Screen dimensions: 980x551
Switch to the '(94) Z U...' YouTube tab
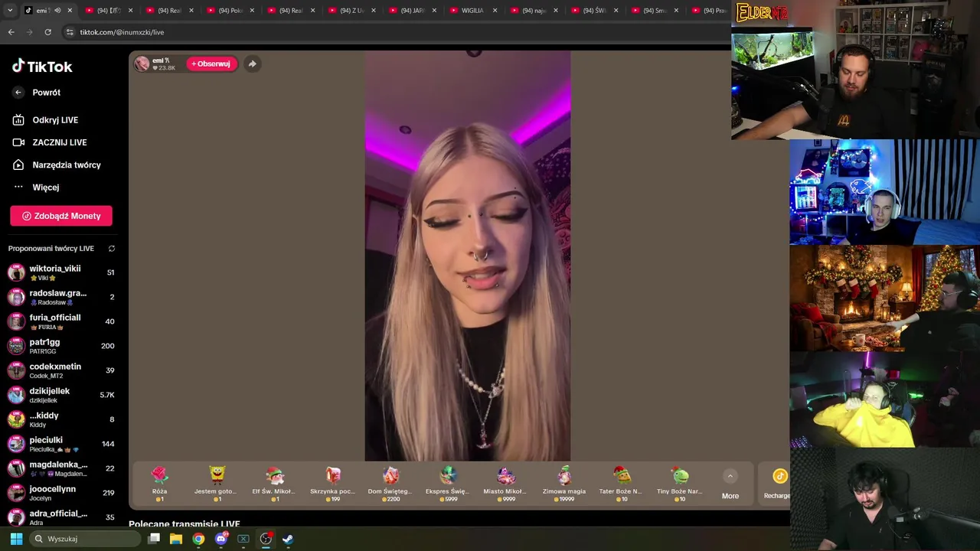351,10
